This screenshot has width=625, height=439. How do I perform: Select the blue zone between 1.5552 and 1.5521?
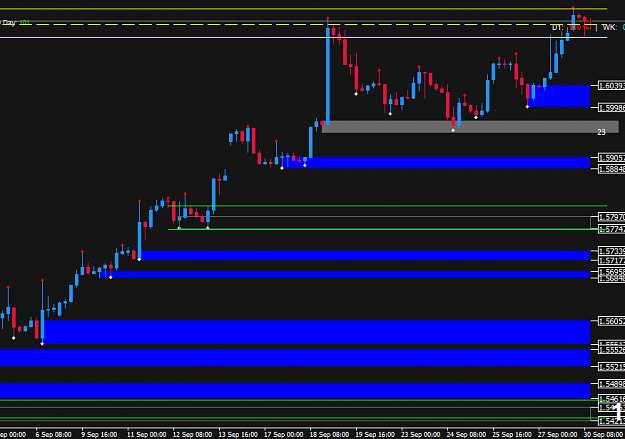[x=295, y=358]
